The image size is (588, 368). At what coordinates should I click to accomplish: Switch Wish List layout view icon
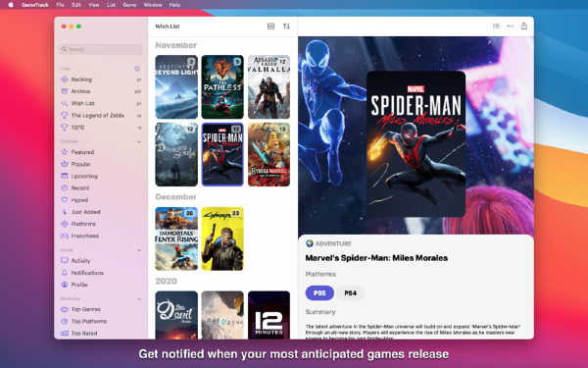(270, 26)
